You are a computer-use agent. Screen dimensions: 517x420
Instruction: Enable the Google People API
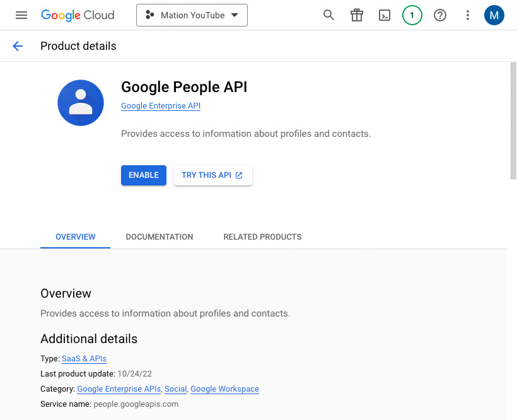(144, 175)
